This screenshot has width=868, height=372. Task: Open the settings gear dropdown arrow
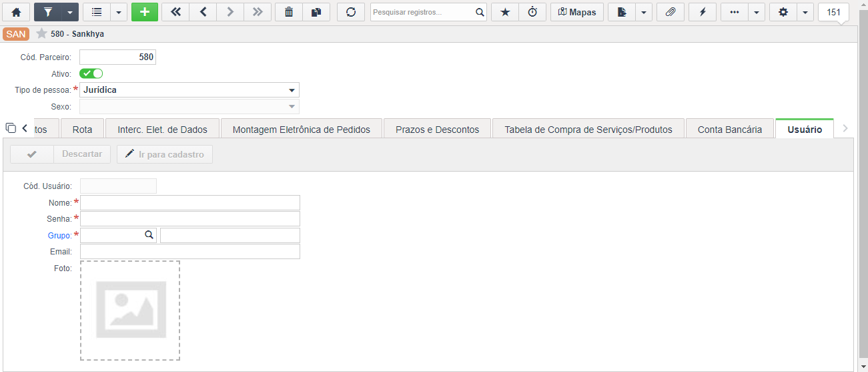click(x=805, y=12)
